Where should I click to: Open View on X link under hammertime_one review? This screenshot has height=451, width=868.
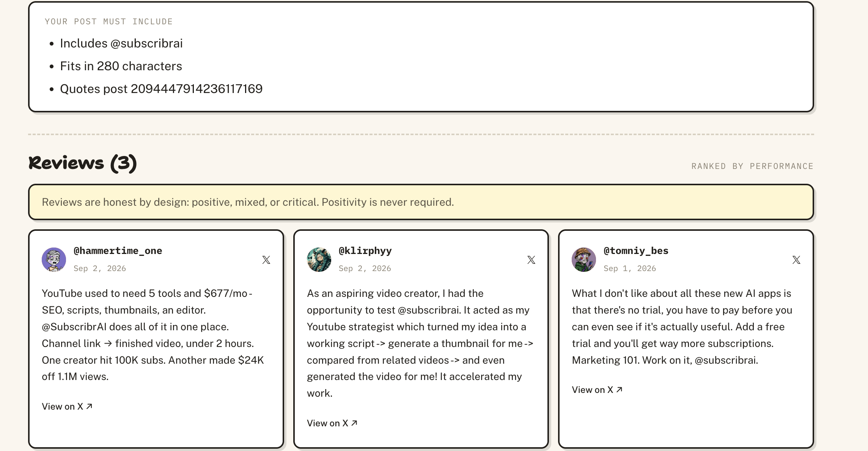pyautogui.click(x=67, y=407)
